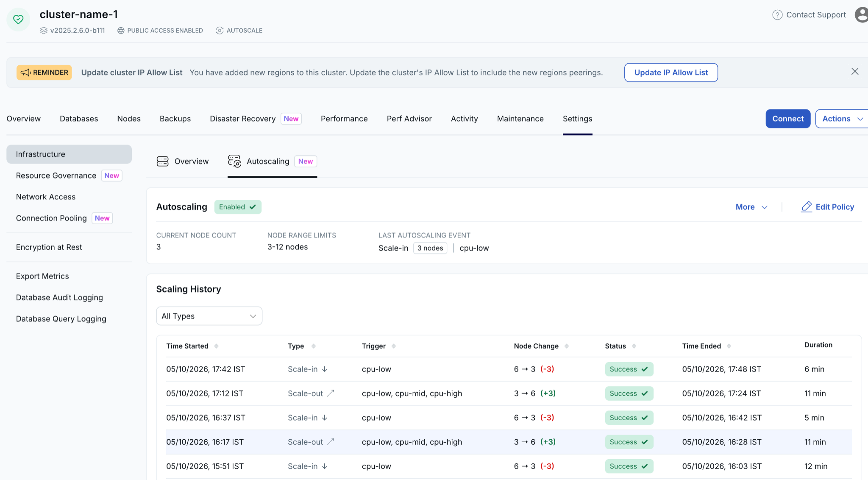Open the Backups tab
This screenshot has height=480, width=868.
tap(175, 119)
